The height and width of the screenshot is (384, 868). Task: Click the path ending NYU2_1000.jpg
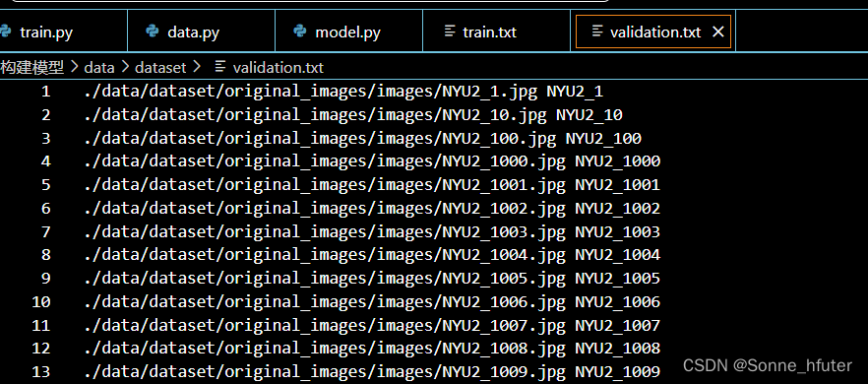[325, 161]
